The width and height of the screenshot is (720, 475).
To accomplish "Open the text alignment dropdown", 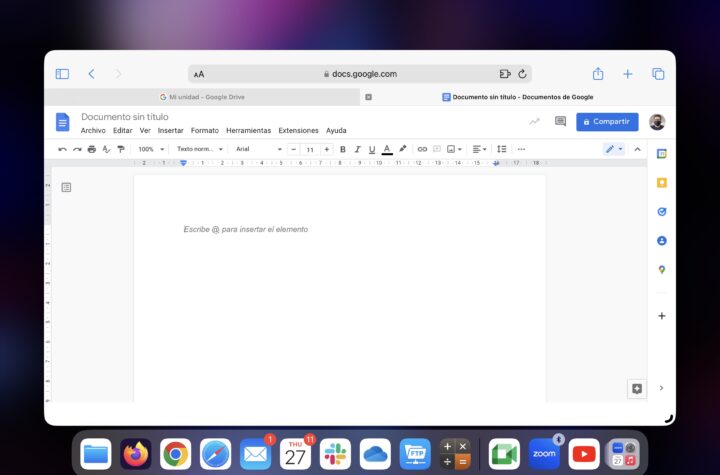I will (x=479, y=149).
